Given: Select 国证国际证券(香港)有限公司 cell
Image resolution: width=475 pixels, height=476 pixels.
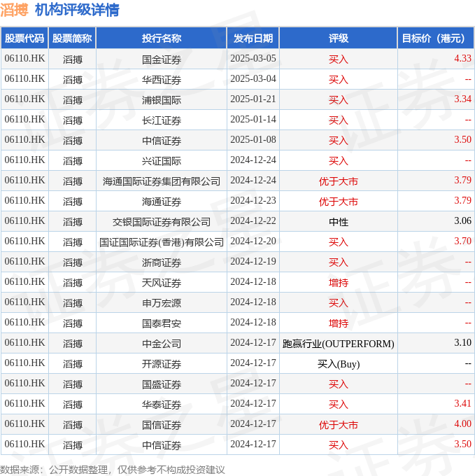Looking at the screenshot, I should pos(162,241).
